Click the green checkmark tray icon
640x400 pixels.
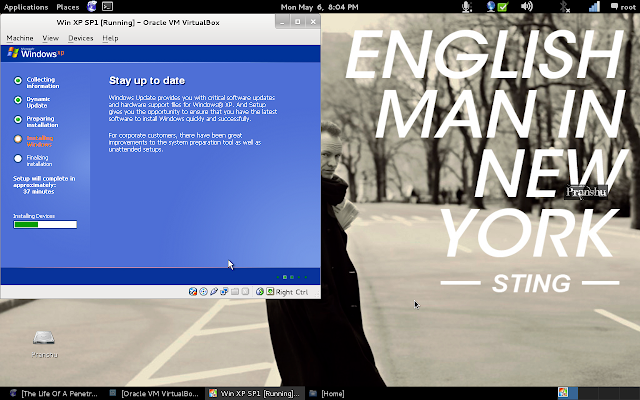(x=503, y=7)
